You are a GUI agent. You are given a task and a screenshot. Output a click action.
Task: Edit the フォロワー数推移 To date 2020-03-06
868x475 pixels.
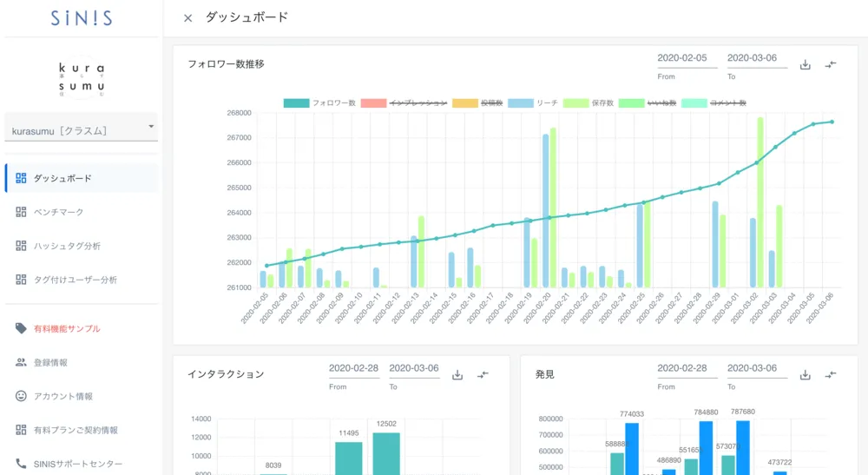[x=757, y=59]
